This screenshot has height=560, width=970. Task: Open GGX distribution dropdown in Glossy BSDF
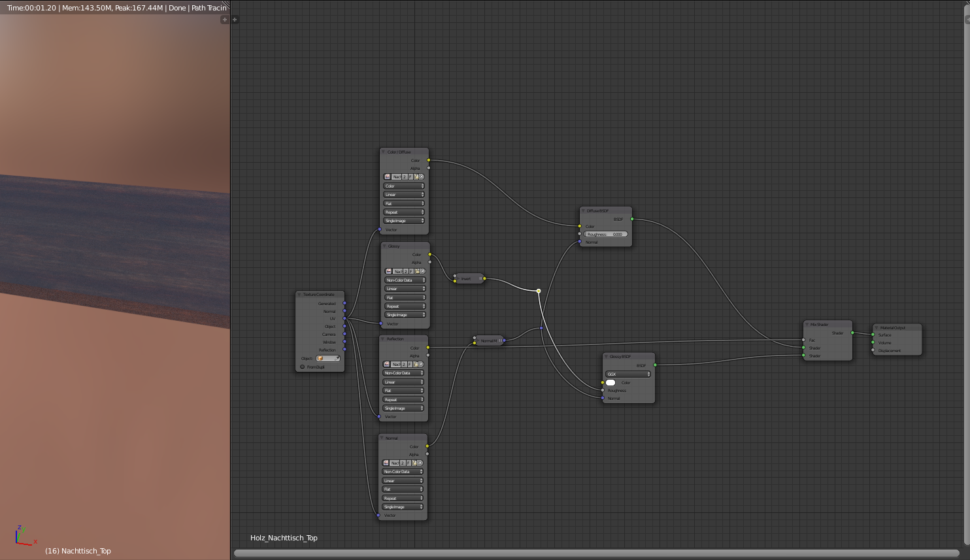click(x=629, y=374)
